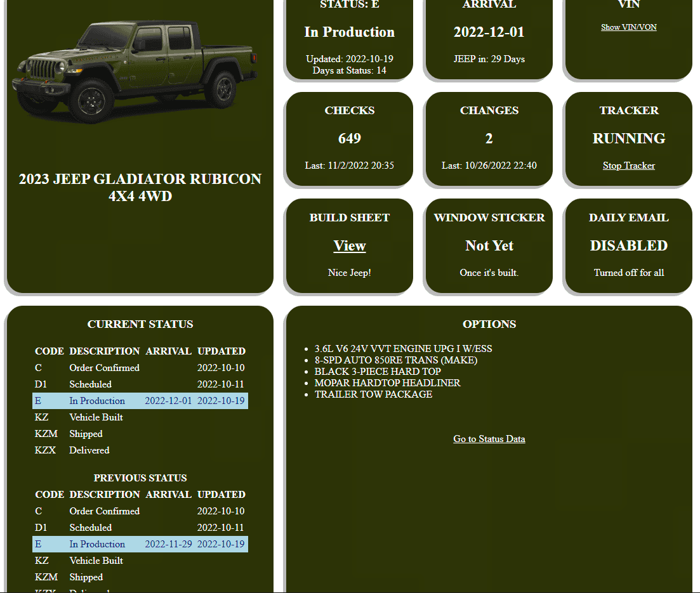Click the 'Once it's built.' text
Screen dimensions: 700x593
click(x=489, y=273)
